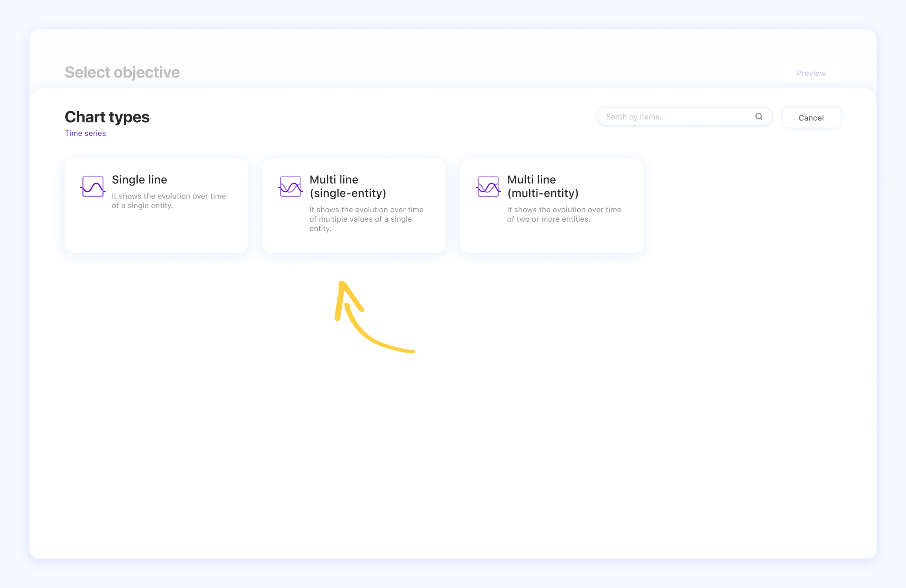Viewport: 906px width, 588px height.
Task: Click the Single line chart icon
Action: (93, 186)
